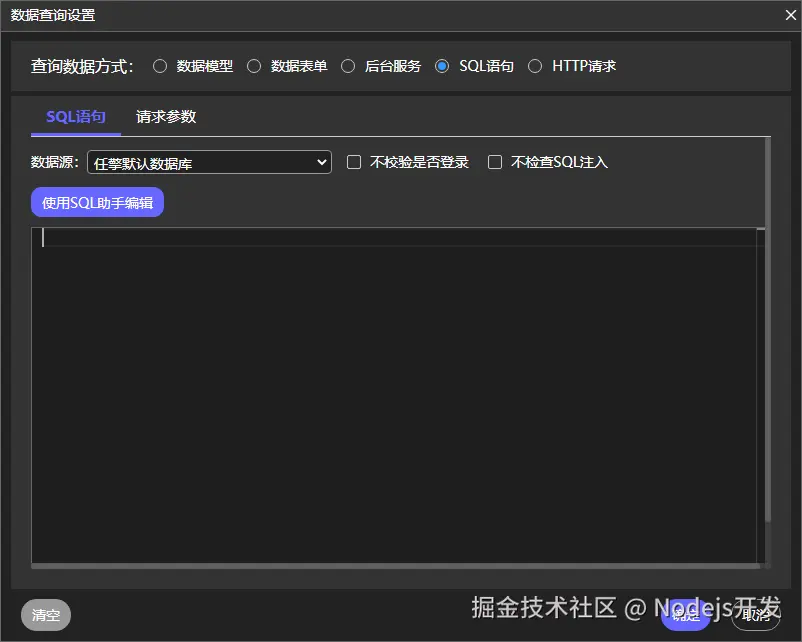Choose 后台服务 as the data source type
This screenshot has height=642, width=802.
pos(348,65)
